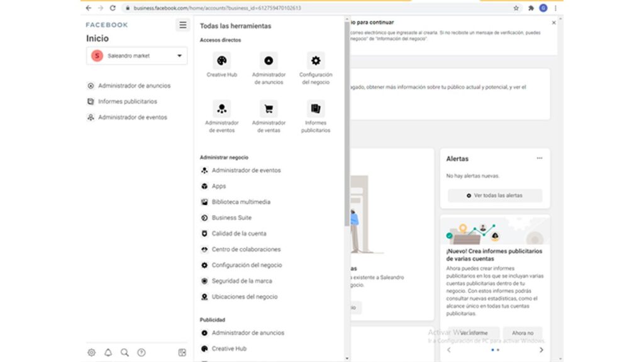
Task: Open Apps in tools list
Action: [x=213, y=186]
